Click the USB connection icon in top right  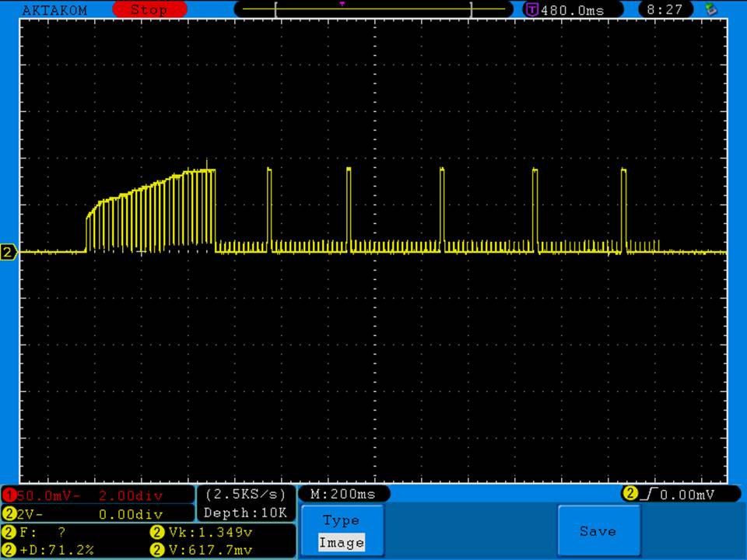(x=710, y=10)
